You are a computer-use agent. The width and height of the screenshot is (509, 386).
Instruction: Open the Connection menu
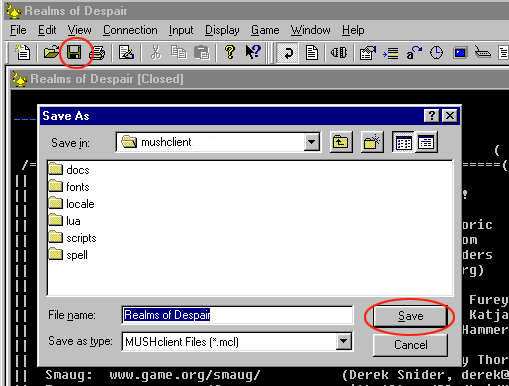pyautogui.click(x=130, y=30)
